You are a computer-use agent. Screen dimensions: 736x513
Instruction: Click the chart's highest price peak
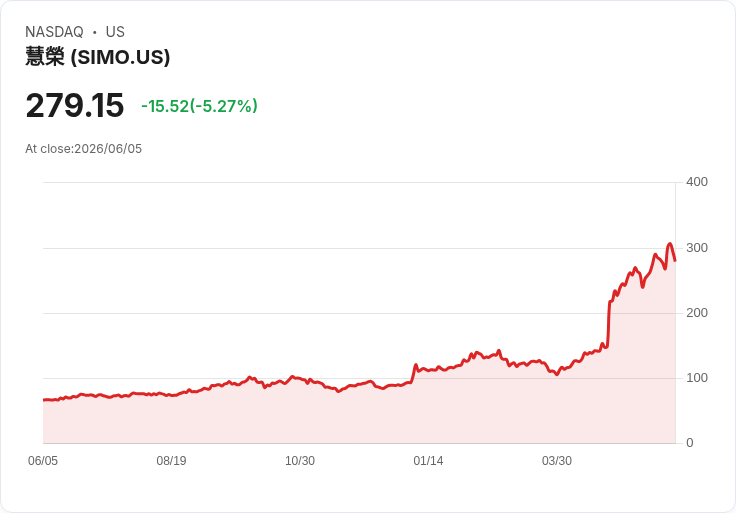670,244
